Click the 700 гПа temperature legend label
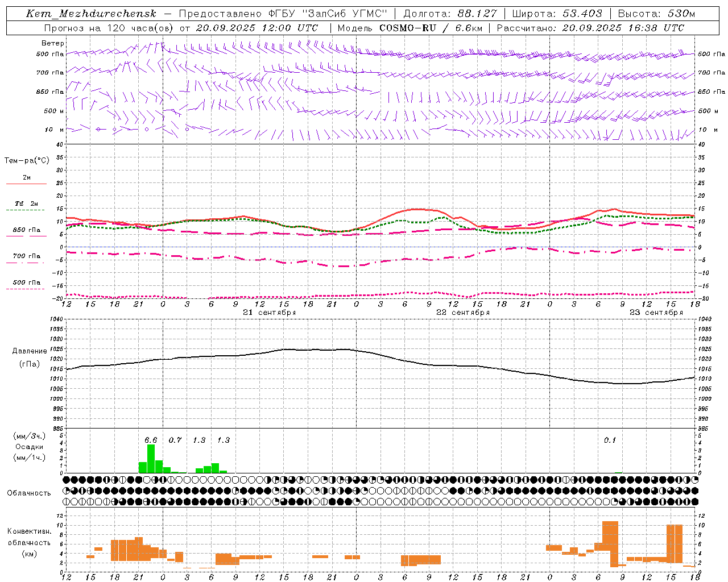Screen dimensions: 728x582 tap(27, 256)
